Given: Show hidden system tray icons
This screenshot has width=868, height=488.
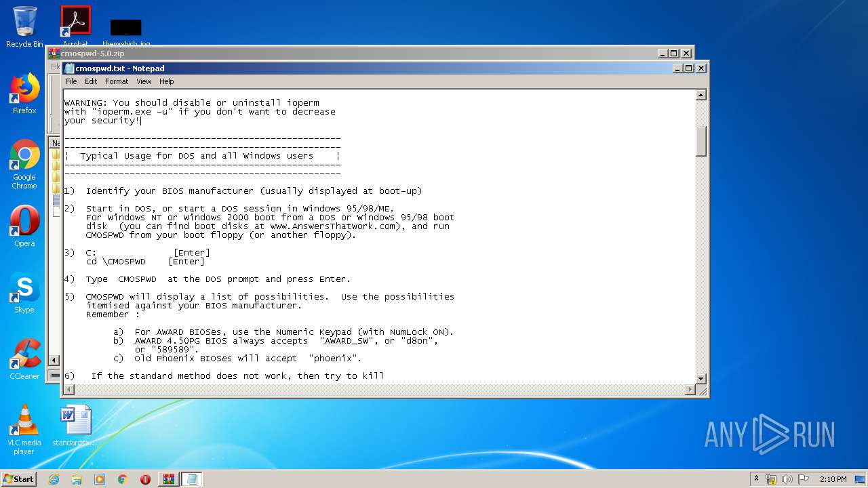Looking at the screenshot, I should tap(757, 479).
